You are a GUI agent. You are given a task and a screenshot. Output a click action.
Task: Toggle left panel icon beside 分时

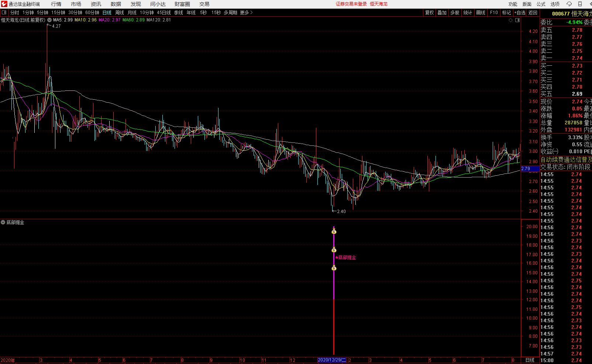point(4,13)
